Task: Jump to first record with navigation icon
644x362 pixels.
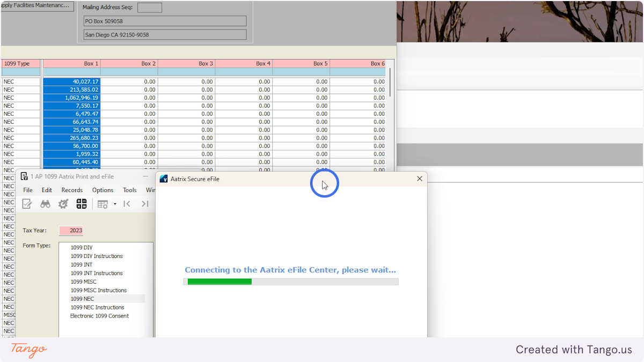Action: pyautogui.click(x=127, y=204)
